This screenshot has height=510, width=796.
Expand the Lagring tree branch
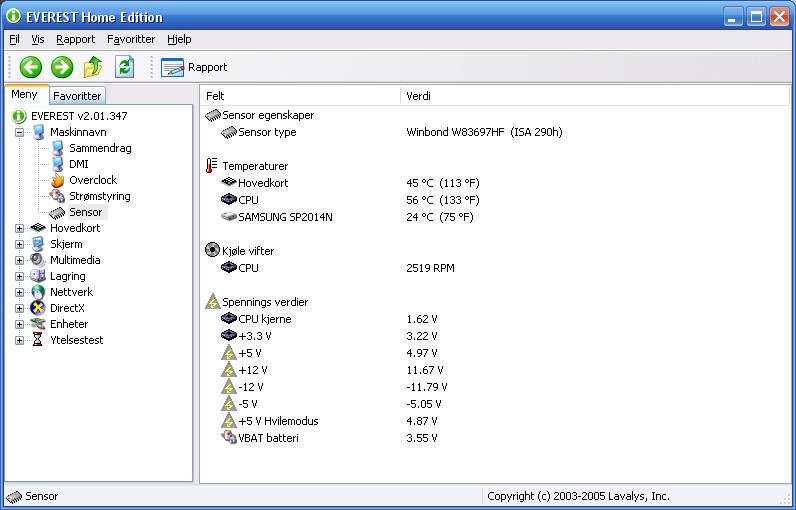point(19,277)
